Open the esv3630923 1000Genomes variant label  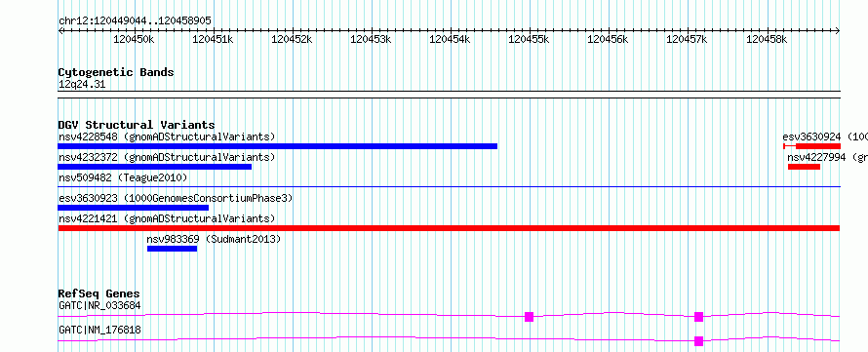tap(176, 198)
